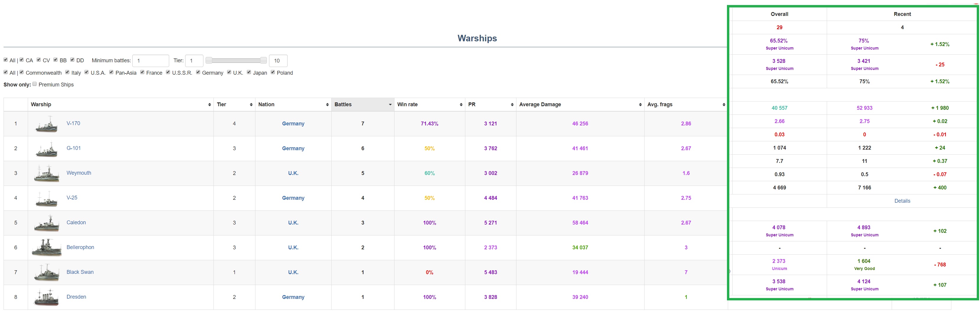Uncheck the U.S.S.R. checkbox

point(168,72)
